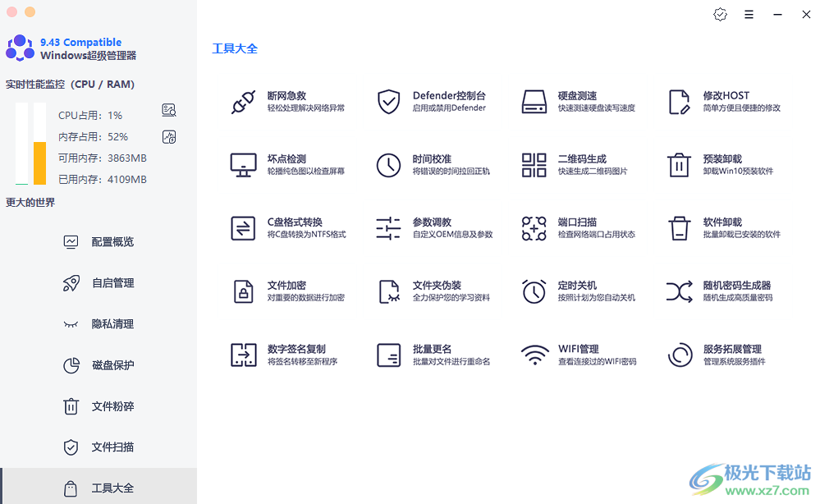Click the 定时关机 label
The image size is (820, 504).
point(577,286)
